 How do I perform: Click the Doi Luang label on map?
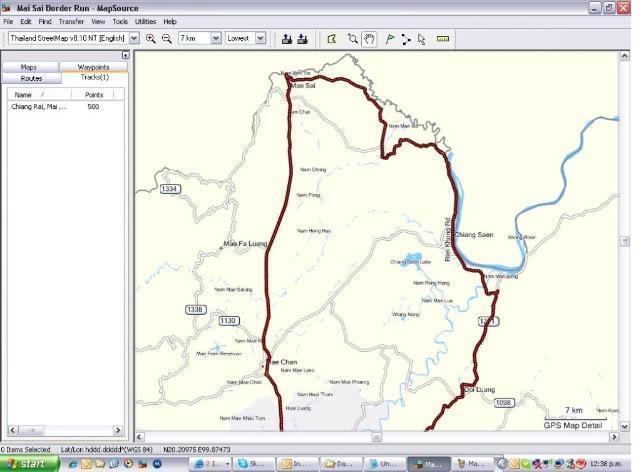[480, 390]
